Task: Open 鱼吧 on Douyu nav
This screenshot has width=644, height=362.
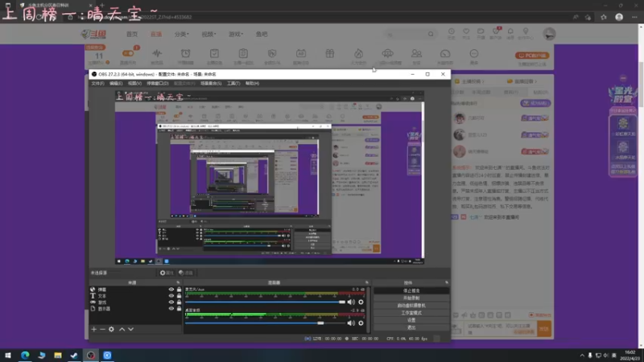Action: [262, 34]
